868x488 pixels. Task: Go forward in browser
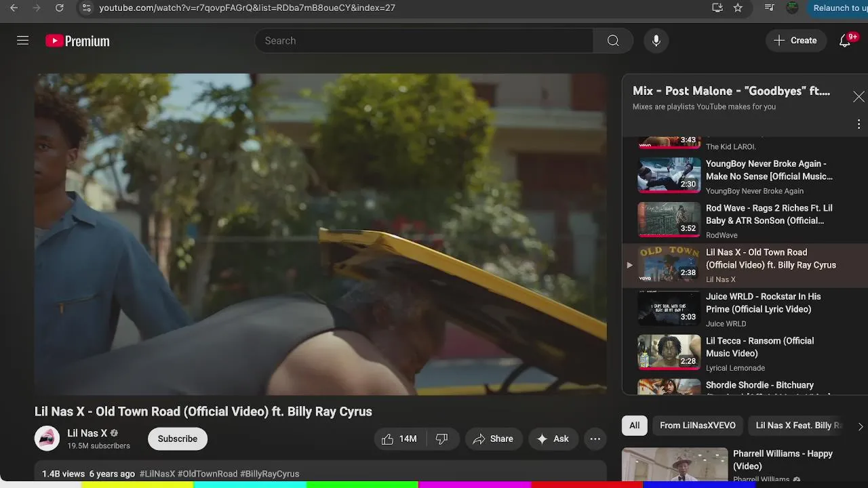coord(37,8)
